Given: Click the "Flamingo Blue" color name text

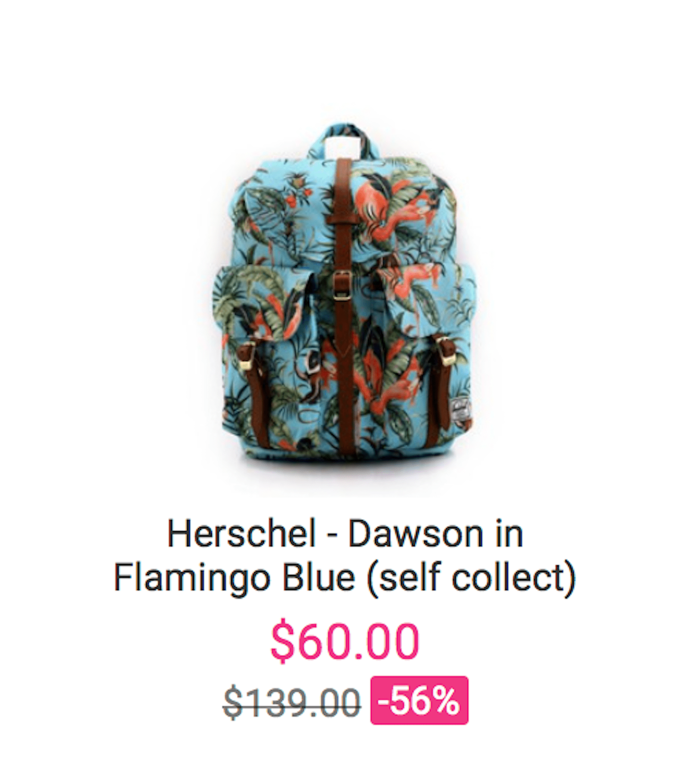Looking at the screenshot, I should pos(234,578).
